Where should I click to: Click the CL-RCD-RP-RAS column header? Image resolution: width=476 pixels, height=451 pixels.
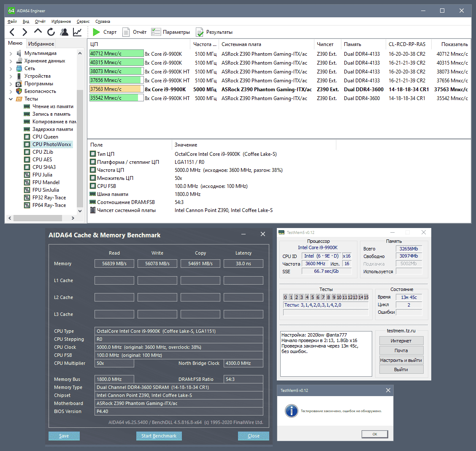point(408,44)
